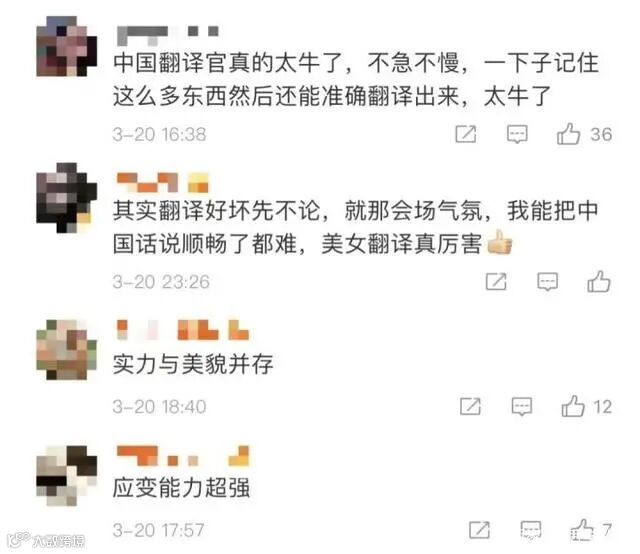Share the 16:38 comment about 中国翻译官
Viewport: 640px width, 554px height.
[466, 134]
